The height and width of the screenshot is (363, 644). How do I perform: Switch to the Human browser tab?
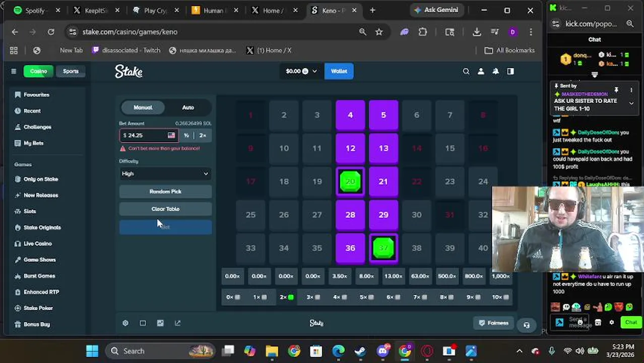click(215, 10)
